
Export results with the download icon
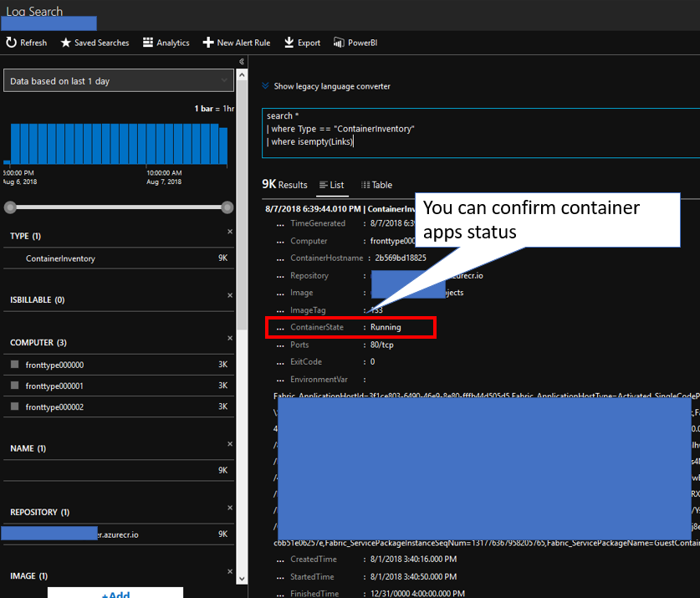point(289,43)
